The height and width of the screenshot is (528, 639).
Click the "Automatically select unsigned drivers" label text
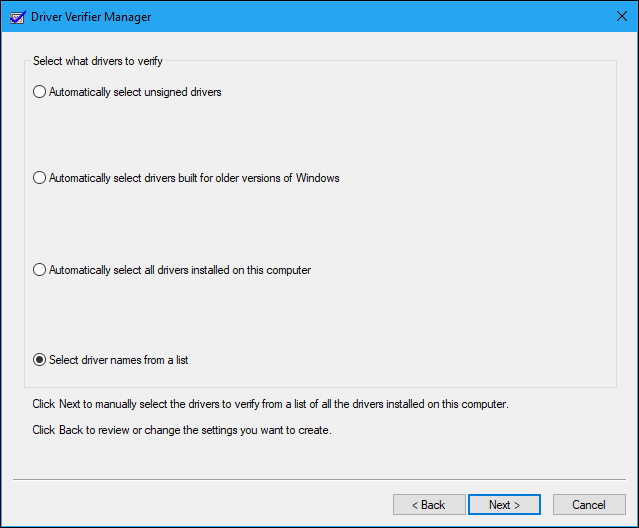(135, 92)
